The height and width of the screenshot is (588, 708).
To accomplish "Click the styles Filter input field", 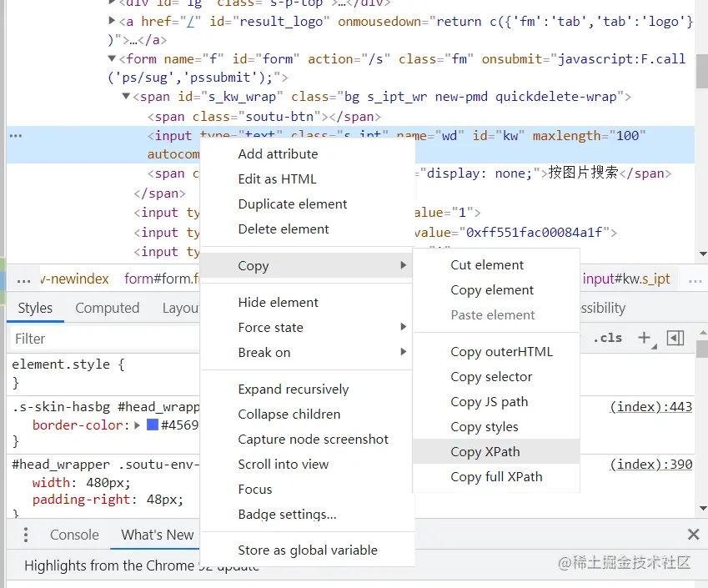I will pos(105,339).
